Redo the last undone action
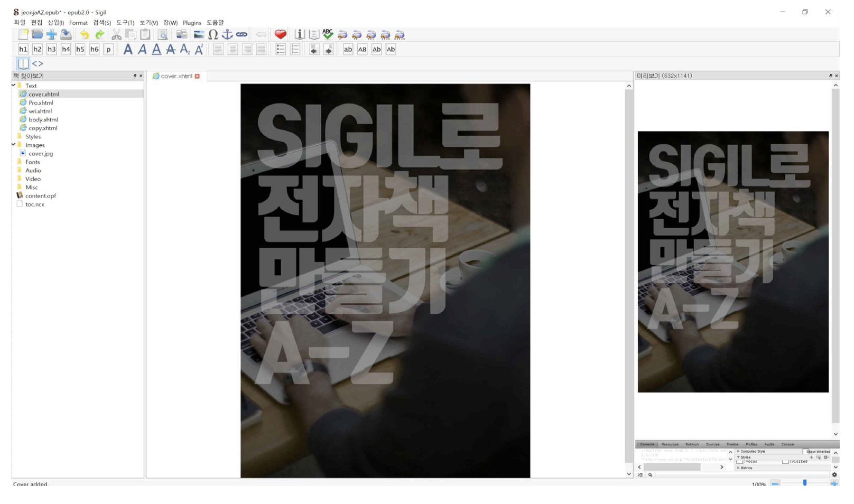Image resolution: width=854 pixels, height=504 pixels. [99, 34]
